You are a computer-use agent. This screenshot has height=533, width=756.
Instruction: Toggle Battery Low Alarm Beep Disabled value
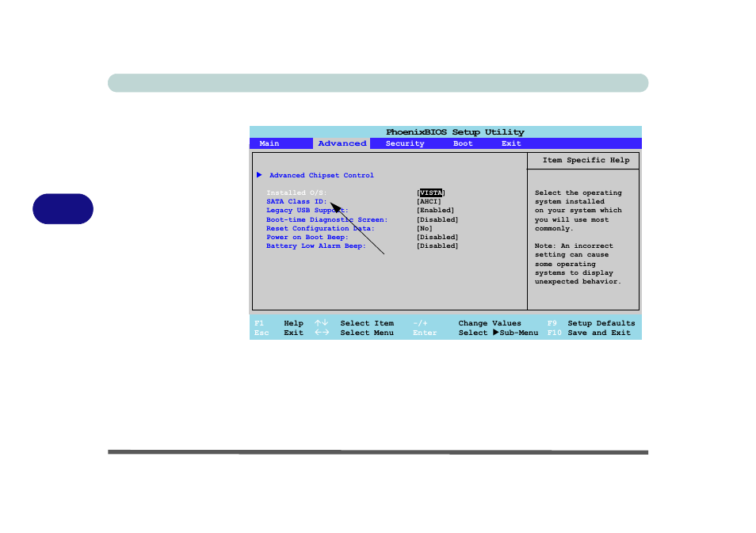click(x=437, y=246)
